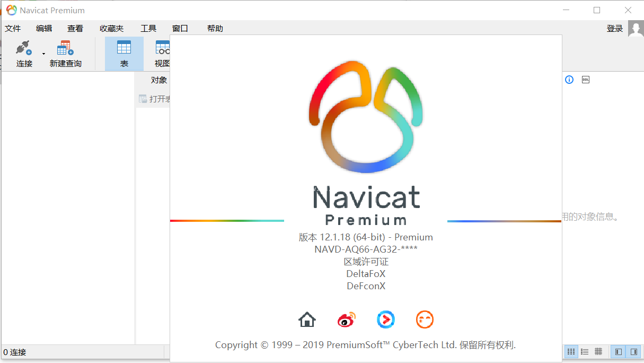This screenshot has width=644, height=363.
Task: Click the 'DeltaFoX' licensee name
Action: (366, 274)
